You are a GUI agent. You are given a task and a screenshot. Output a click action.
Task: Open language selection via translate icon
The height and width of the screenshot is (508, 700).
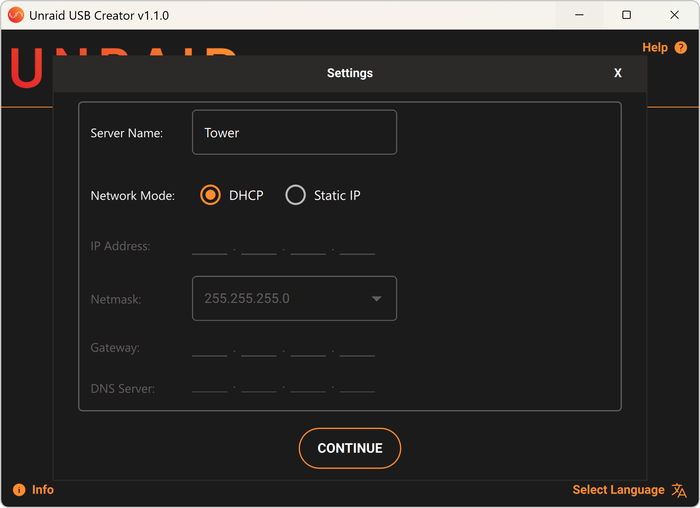[x=680, y=490]
